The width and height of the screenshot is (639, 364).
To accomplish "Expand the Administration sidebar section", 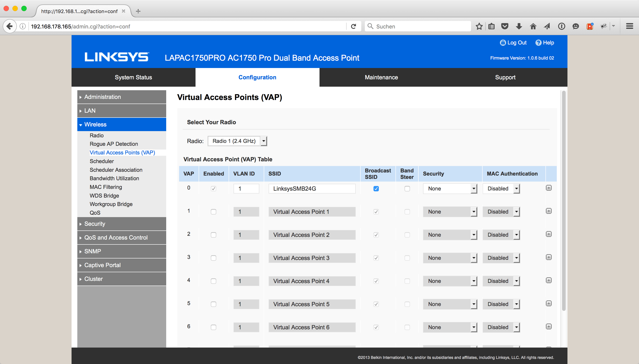I will click(x=122, y=97).
